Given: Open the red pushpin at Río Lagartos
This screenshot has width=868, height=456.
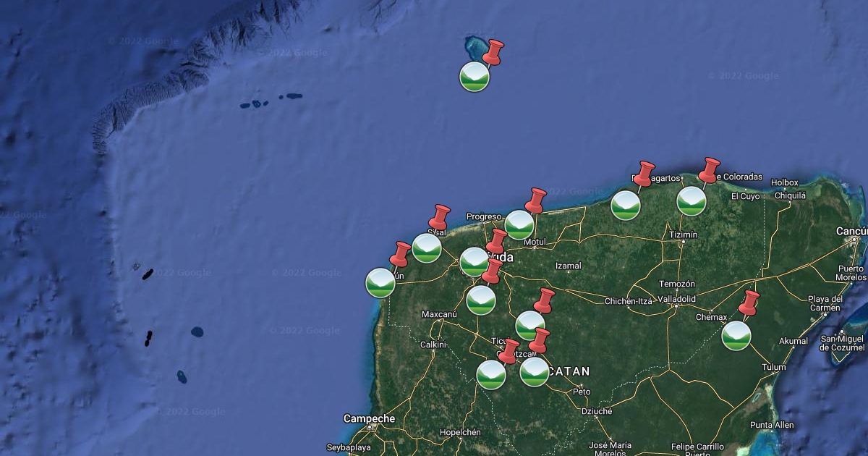Looking at the screenshot, I should click(x=643, y=174).
